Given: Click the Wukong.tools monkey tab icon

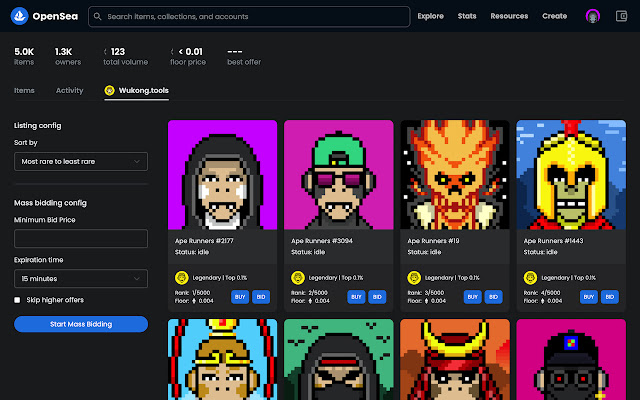Looking at the screenshot, I should (x=109, y=90).
